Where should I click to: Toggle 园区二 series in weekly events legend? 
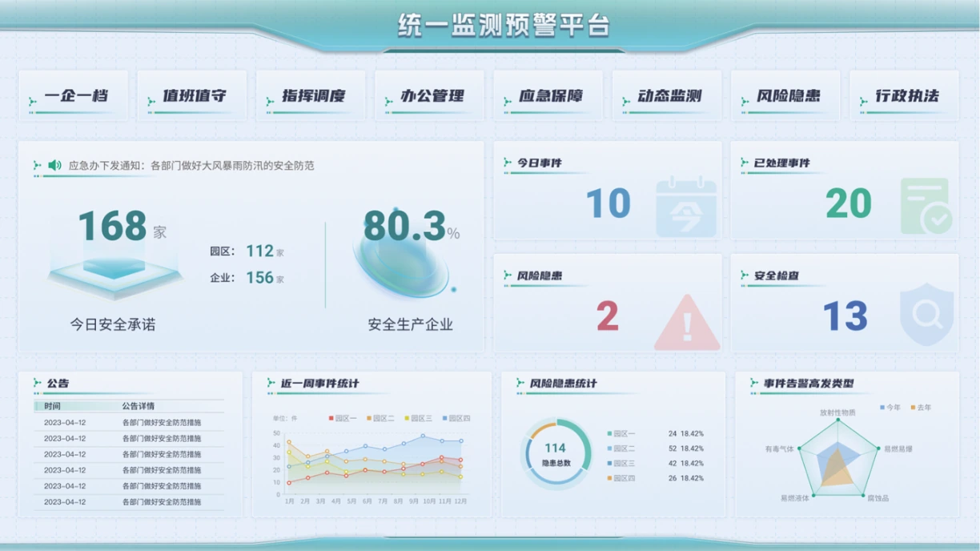(x=380, y=418)
